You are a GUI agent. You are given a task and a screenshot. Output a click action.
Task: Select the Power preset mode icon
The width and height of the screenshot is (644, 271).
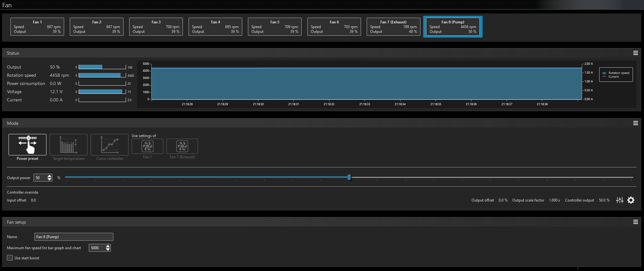tap(27, 145)
